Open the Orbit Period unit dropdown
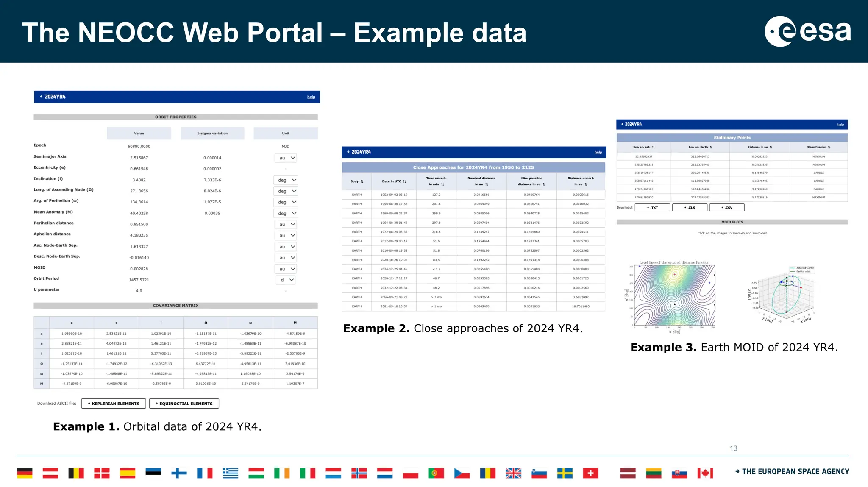Image resolution: width=868 pixels, height=487 pixels. [286, 280]
